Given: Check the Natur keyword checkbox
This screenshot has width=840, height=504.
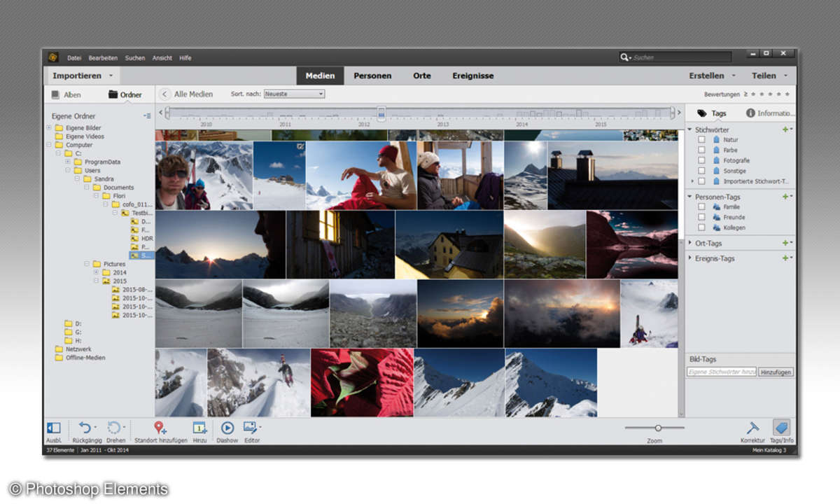Looking at the screenshot, I should [x=701, y=140].
